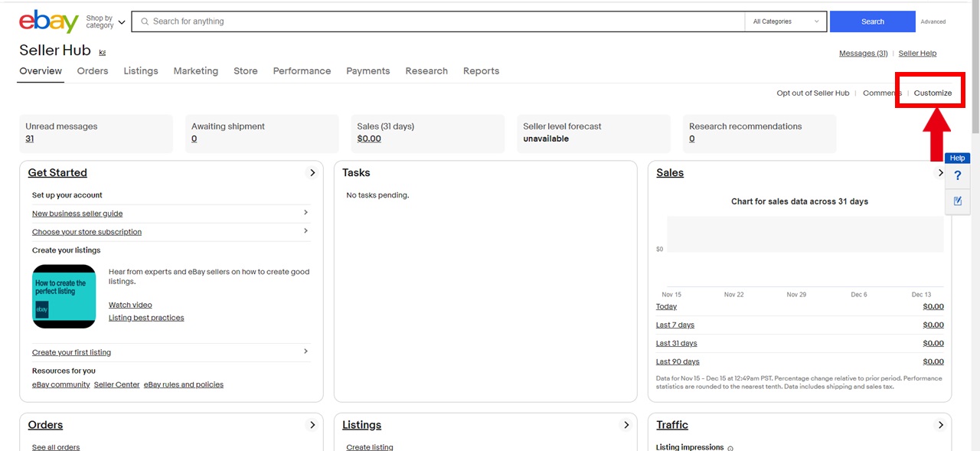Switch to the Orders tab
The height and width of the screenshot is (451, 980).
coord(93,71)
